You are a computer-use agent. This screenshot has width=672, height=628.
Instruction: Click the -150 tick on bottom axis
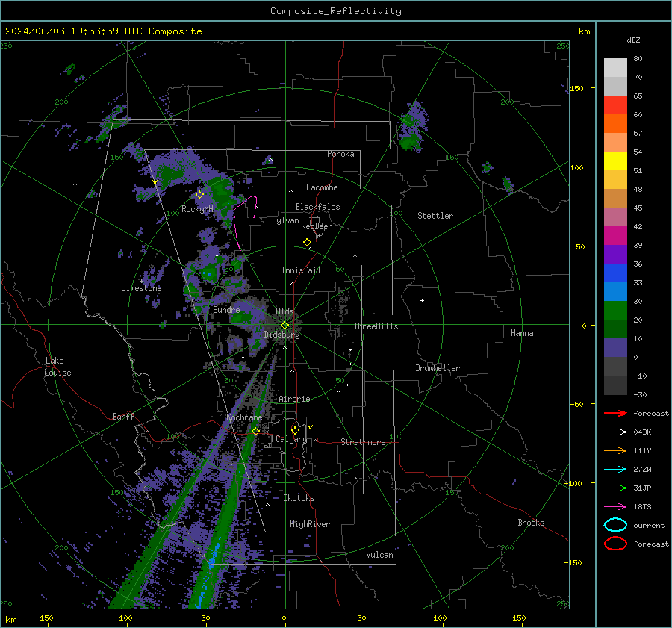(45, 618)
